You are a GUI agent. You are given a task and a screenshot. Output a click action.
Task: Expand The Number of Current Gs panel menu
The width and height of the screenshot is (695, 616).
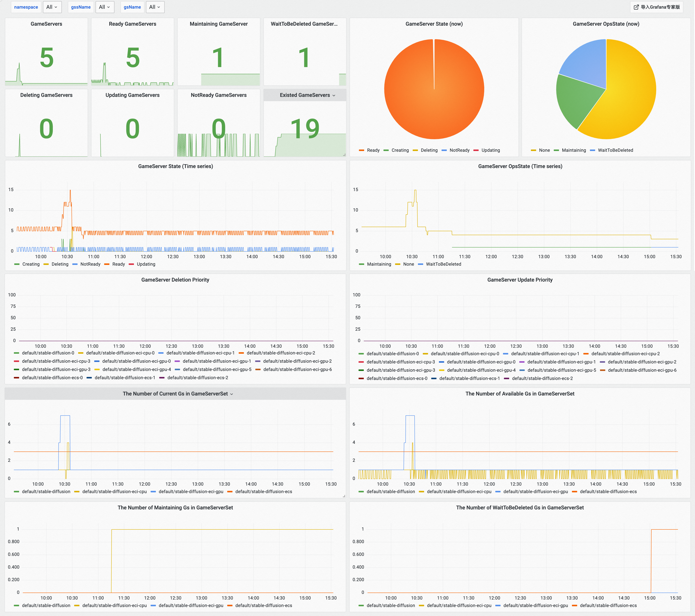pos(232,394)
